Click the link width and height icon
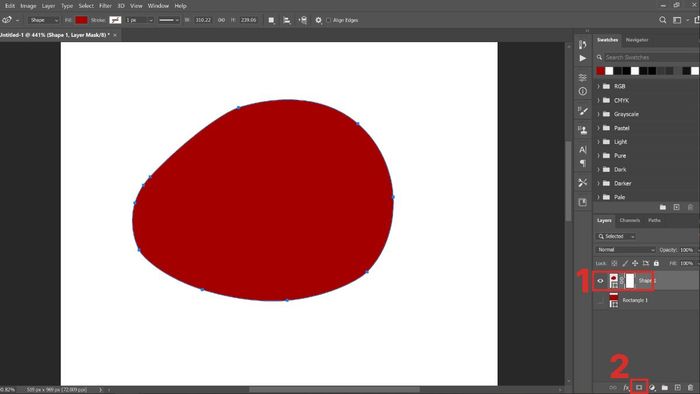Viewport: 700px width, 394px height. [x=221, y=20]
